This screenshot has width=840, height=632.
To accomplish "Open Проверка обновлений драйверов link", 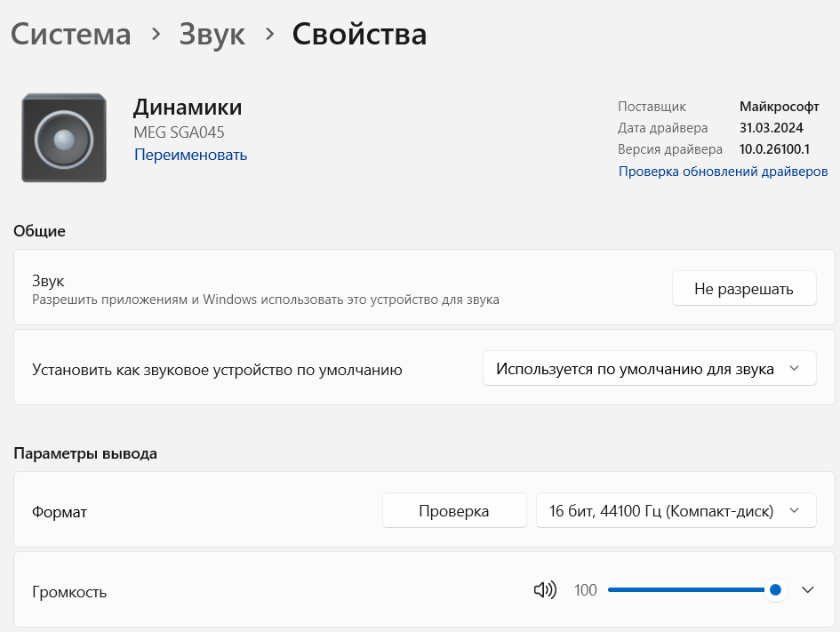I will 724,172.
